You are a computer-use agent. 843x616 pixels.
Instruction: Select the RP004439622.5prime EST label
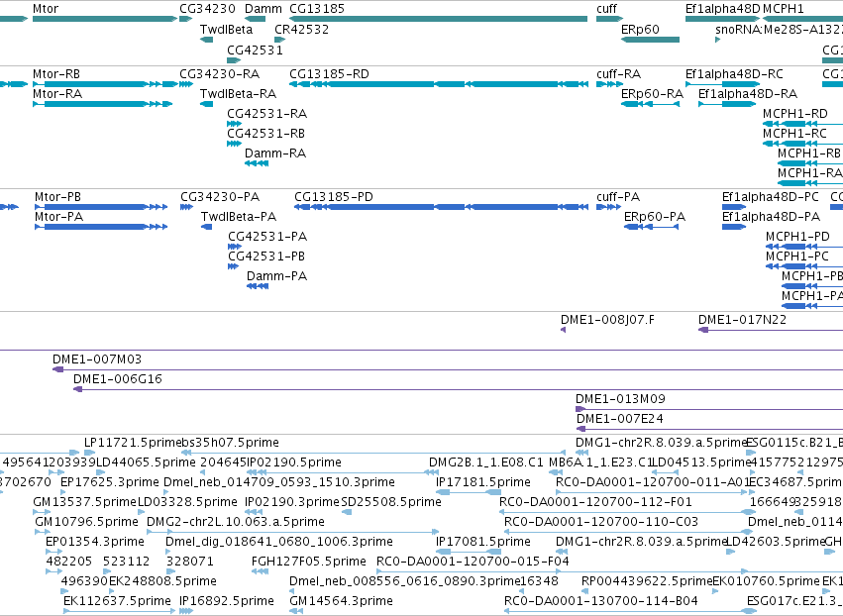click(x=647, y=581)
